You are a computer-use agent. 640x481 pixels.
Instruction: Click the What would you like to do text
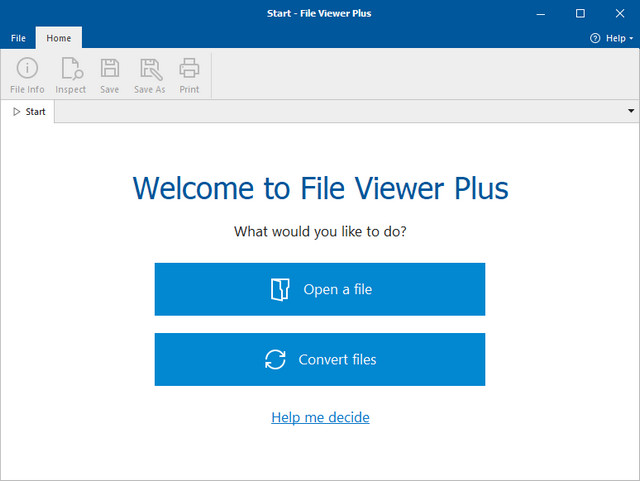pyautogui.click(x=320, y=232)
